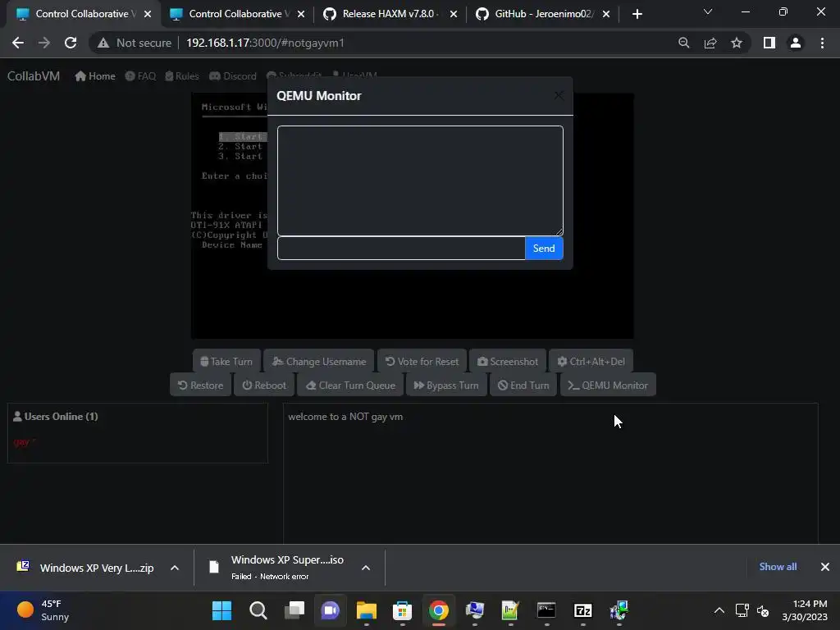Open Microsoft Store from taskbar
The width and height of the screenshot is (840, 630).
point(402,610)
